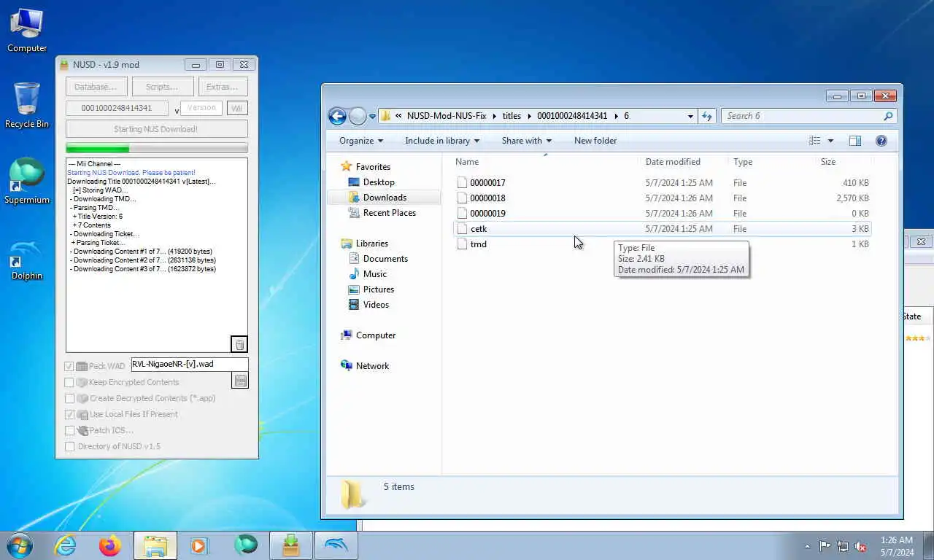Expand the address bar history dropdown
934x560 pixels.
coord(690,116)
